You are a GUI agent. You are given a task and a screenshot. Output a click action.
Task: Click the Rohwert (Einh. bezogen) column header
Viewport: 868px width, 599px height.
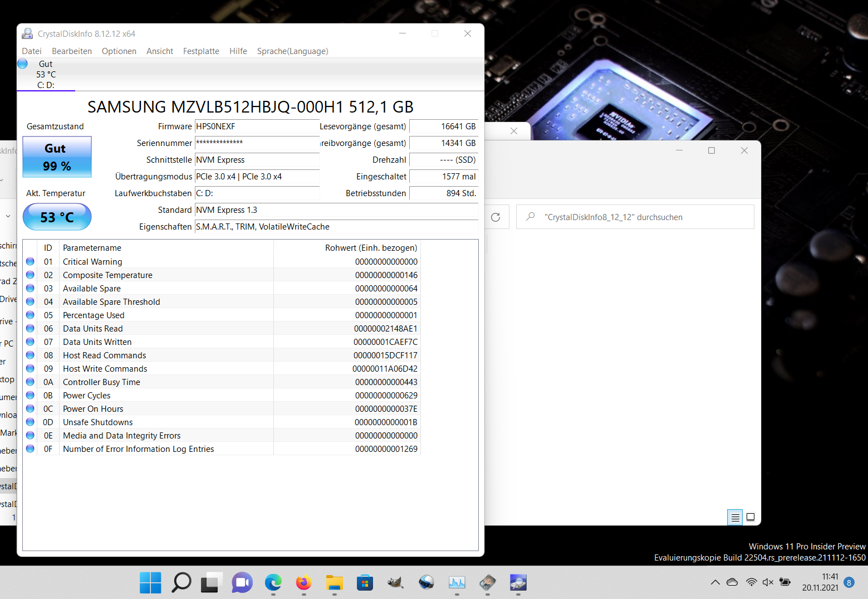347,248
